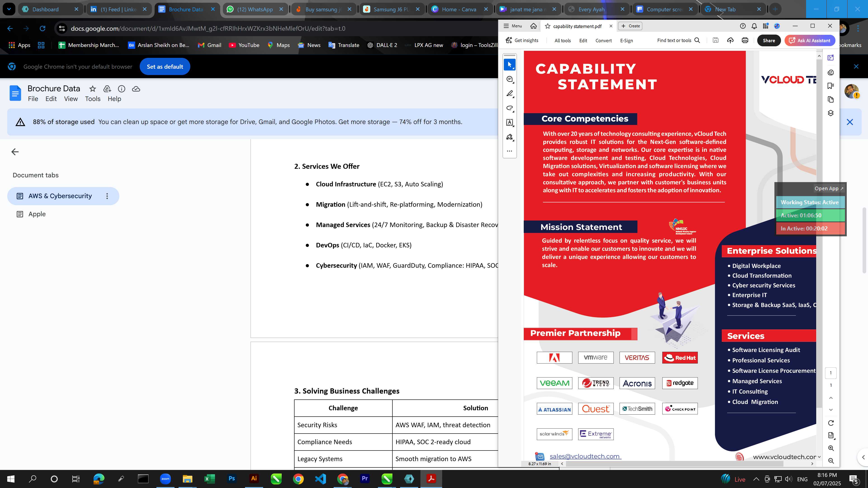Click Set as default browser button
The width and height of the screenshot is (868, 488).
point(165,67)
